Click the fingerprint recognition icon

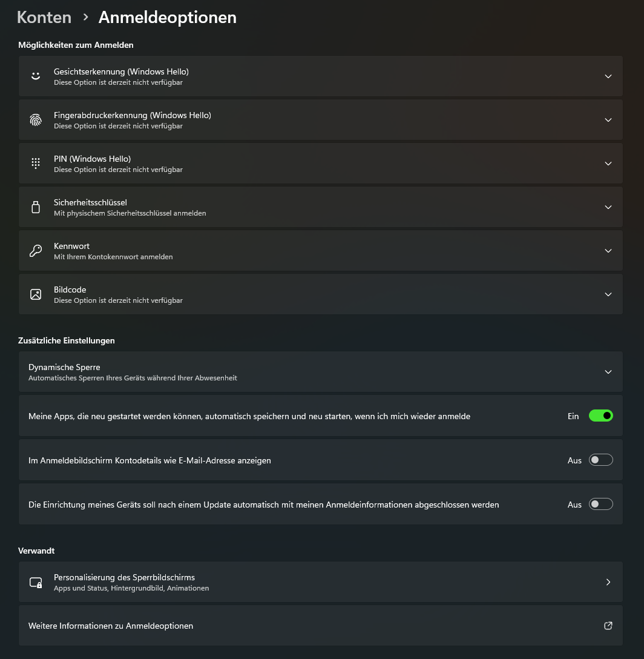click(36, 120)
